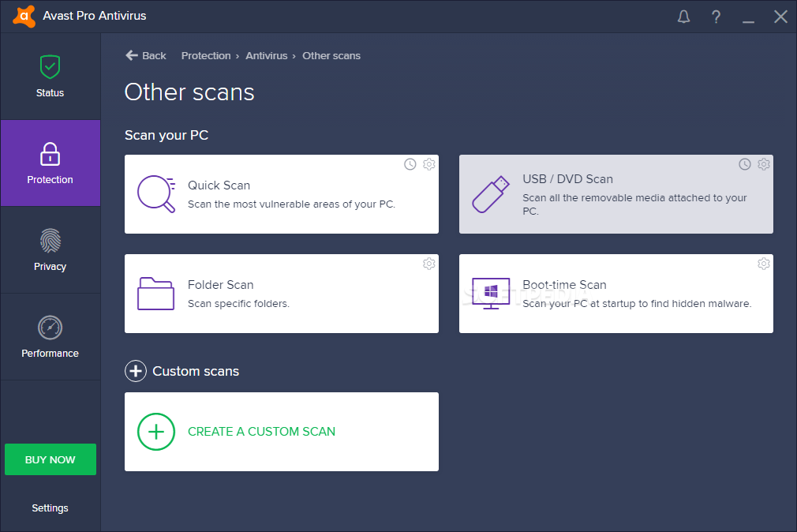Click 'Scan all the removable media' description

coord(634,204)
